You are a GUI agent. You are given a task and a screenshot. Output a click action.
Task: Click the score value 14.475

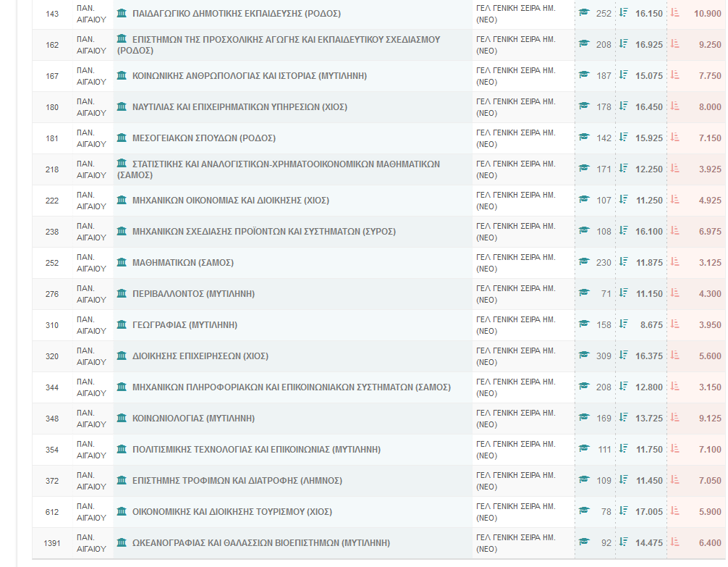pos(649,543)
